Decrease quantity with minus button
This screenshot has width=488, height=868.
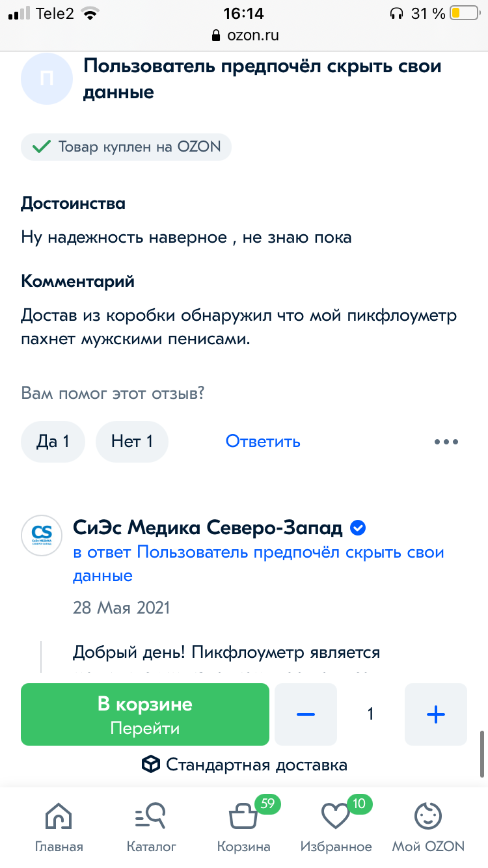click(x=306, y=714)
